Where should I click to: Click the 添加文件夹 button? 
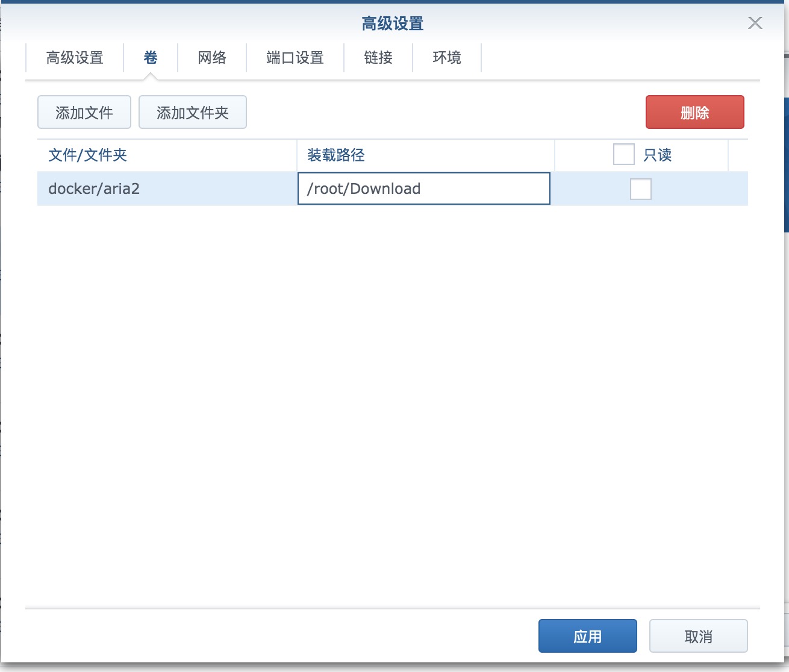pyautogui.click(x=193, y=112)
